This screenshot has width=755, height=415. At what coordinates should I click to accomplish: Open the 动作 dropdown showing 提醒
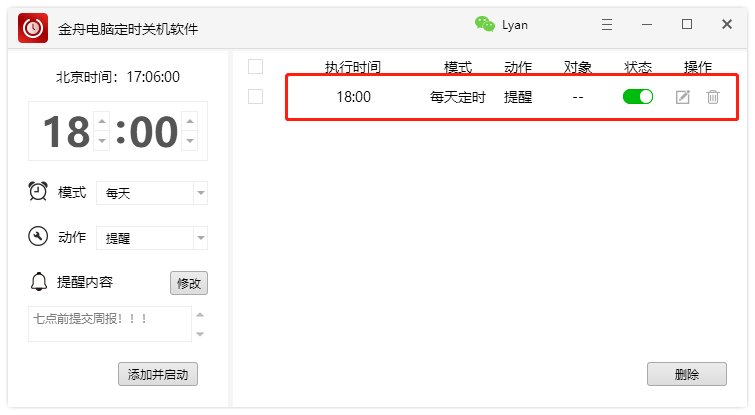(x=152, y=238)
